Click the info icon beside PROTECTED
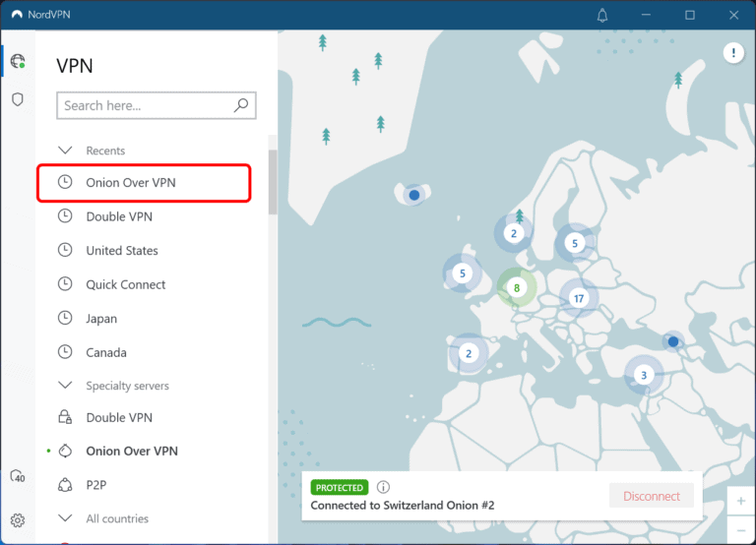Screen dimensions: 756x545 click(384, 487)
